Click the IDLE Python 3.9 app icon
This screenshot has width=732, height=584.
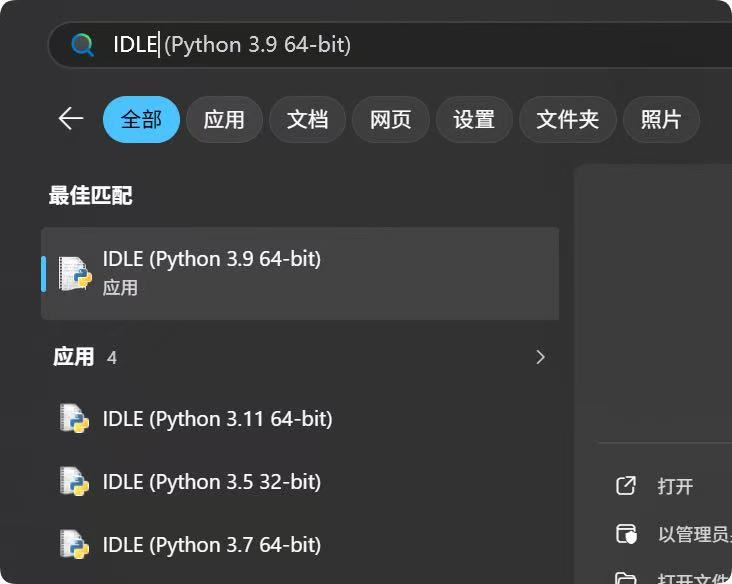click(x=75, y=274)
